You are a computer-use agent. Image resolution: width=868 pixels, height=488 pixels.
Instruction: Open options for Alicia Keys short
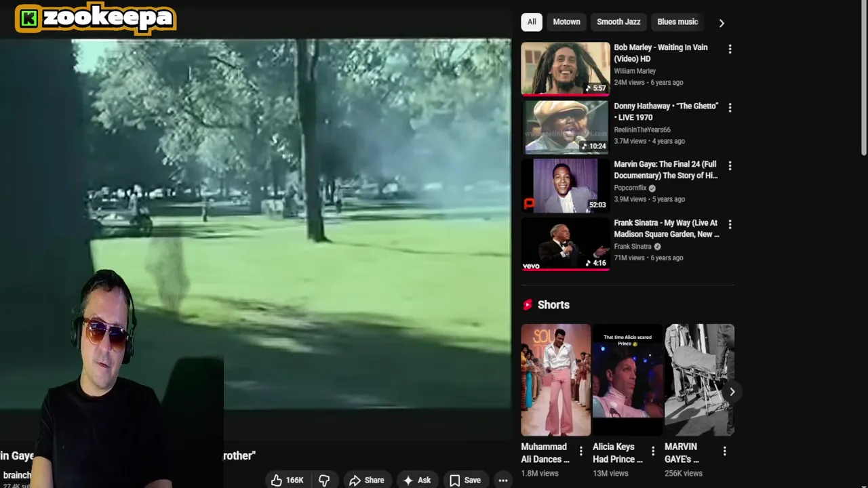click(x=652, y=451)
